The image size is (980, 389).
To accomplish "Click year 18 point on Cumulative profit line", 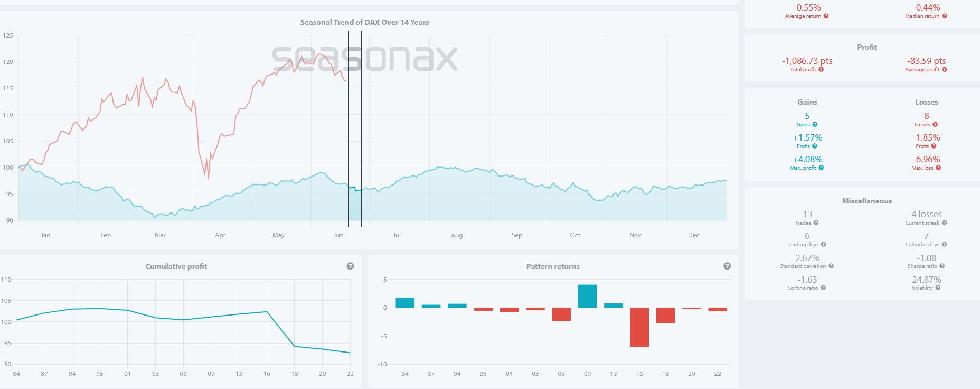I will point(295,346).
